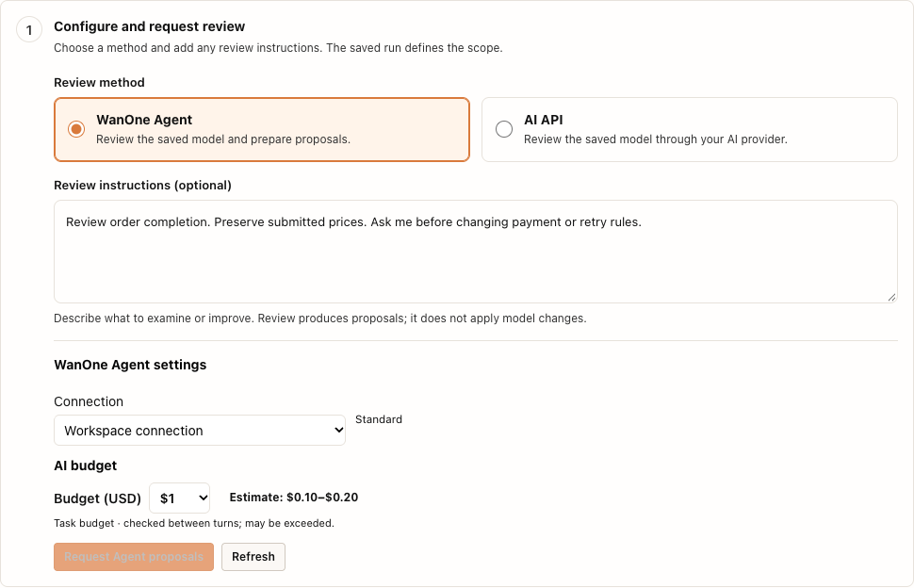The height and width of the screenshot is (588, 914).
Task: Click the Standard connection label
Action: pyautogui.click(x=378, y=419)
